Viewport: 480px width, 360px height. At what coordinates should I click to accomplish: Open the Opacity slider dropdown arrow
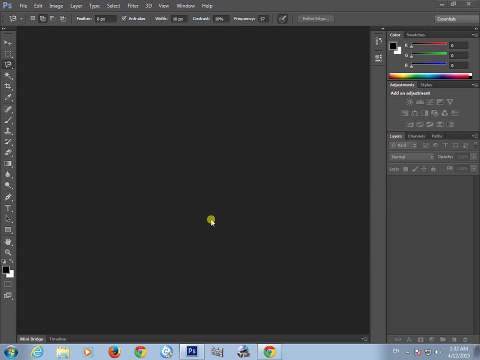(x=474, y=157)
